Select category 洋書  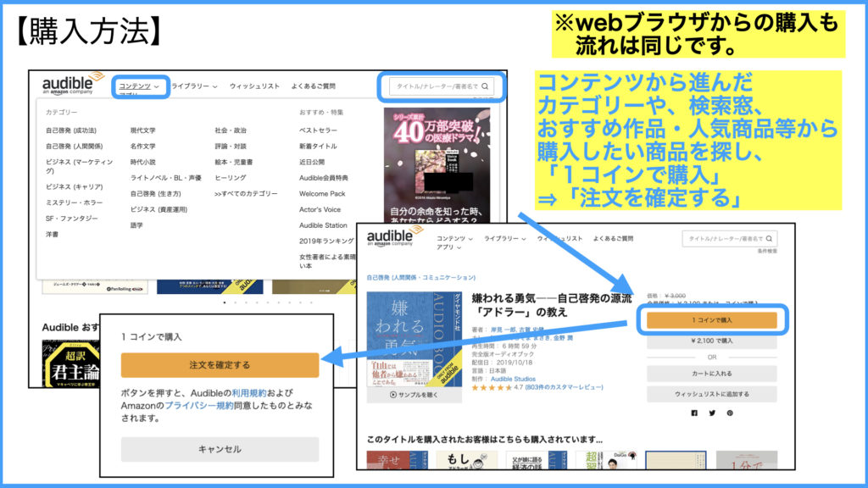pyautogui.click(x=52, y=235)
